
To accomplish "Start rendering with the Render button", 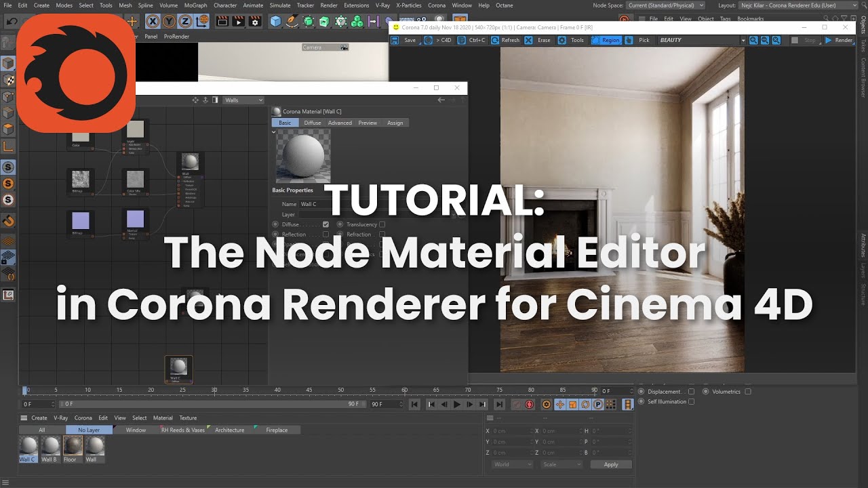I will pos(839,40).
